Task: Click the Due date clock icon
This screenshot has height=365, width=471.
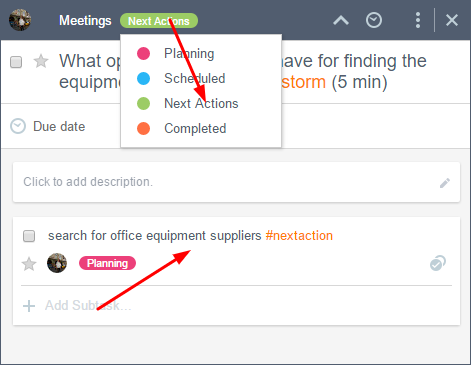Action: click(18, 126)
